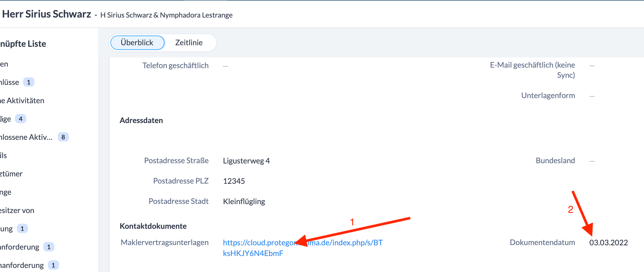
Task: Open the bottom sidebar entry 'hanforderung'
Action: coord(22,265)
